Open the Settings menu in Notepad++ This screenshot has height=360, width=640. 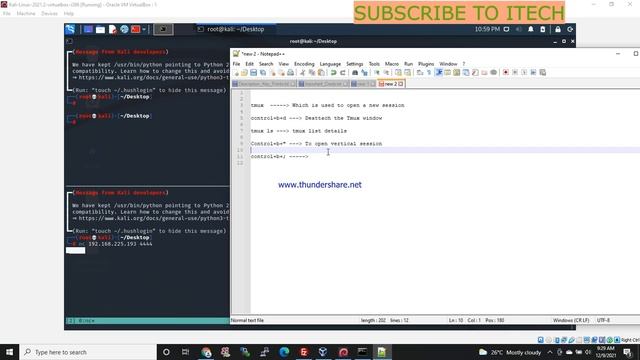click(354, 64)
